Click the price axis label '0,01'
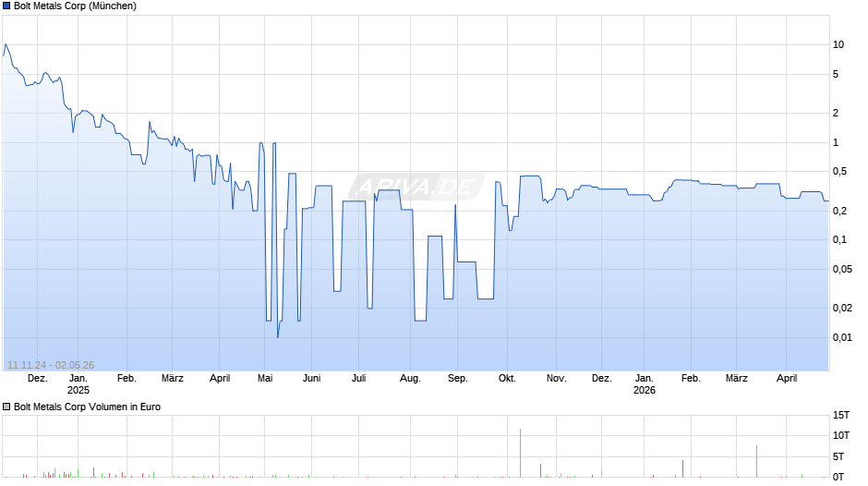Image resolution: width=868 pixels, height=486 pixels. (842, 337)
